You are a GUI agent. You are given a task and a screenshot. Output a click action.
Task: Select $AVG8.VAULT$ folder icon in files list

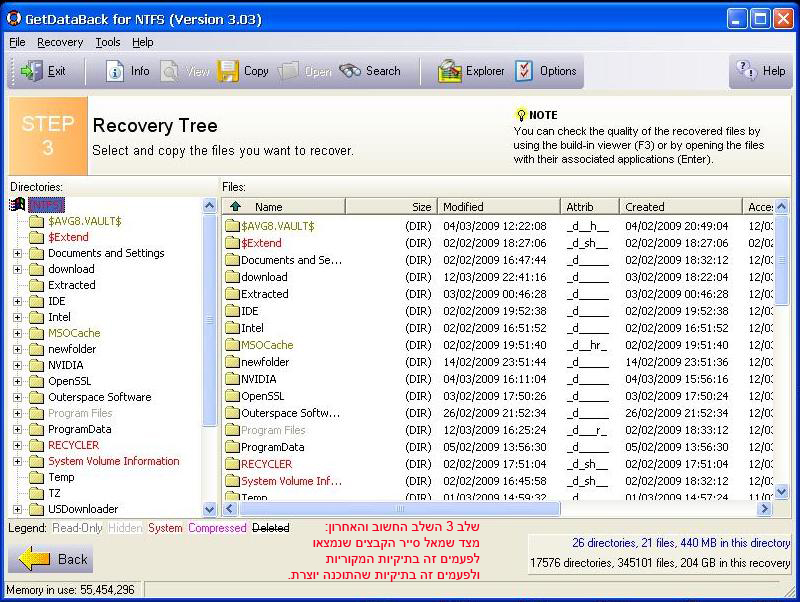232,225
